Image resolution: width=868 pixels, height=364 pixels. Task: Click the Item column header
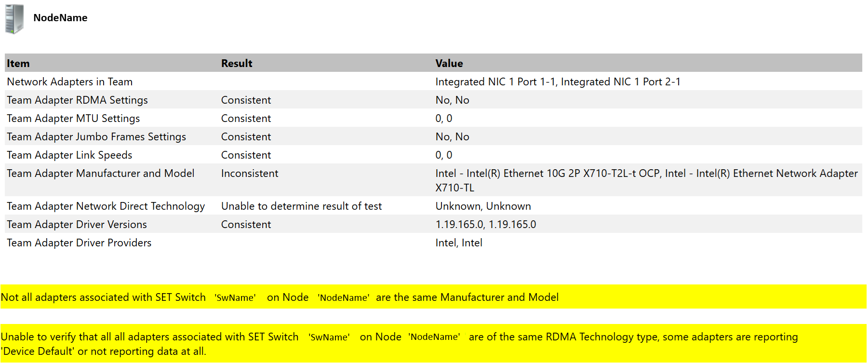click(x=18, y=63)
